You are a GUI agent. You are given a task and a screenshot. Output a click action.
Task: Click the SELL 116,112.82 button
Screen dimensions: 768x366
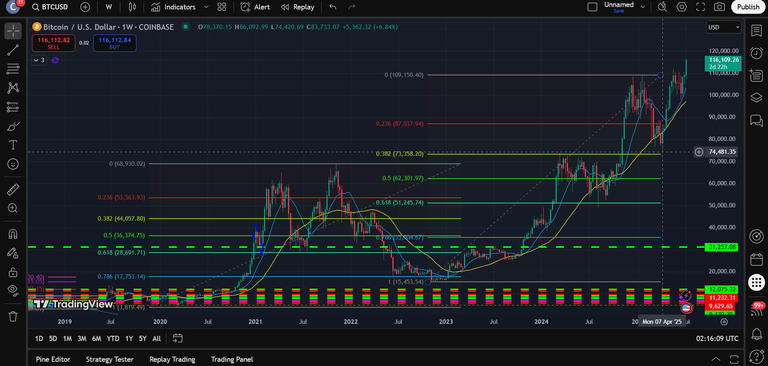pyautogui.click(x=53, y=44)
